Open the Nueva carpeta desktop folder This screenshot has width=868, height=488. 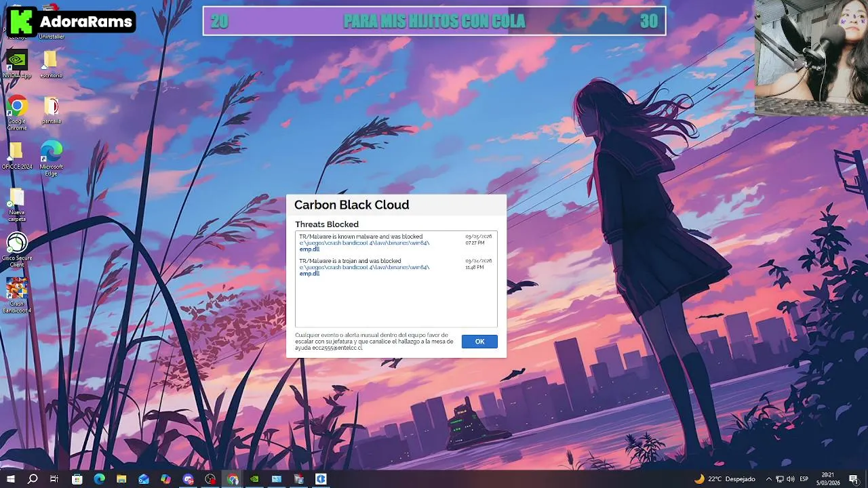(17, 205)
